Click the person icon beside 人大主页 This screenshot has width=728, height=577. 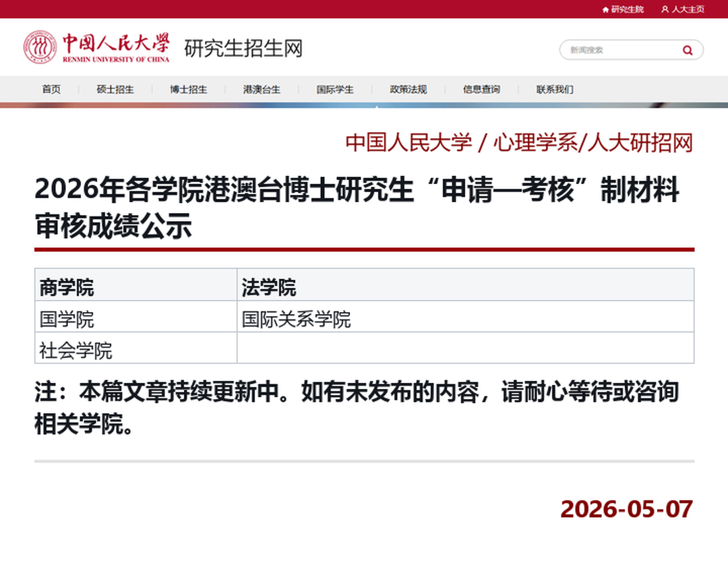point(665,9)
